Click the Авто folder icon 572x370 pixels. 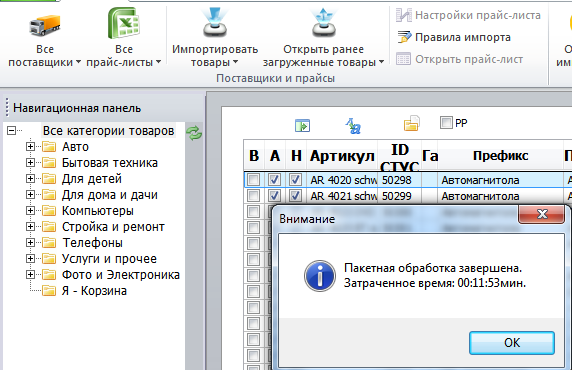(49, 147)
